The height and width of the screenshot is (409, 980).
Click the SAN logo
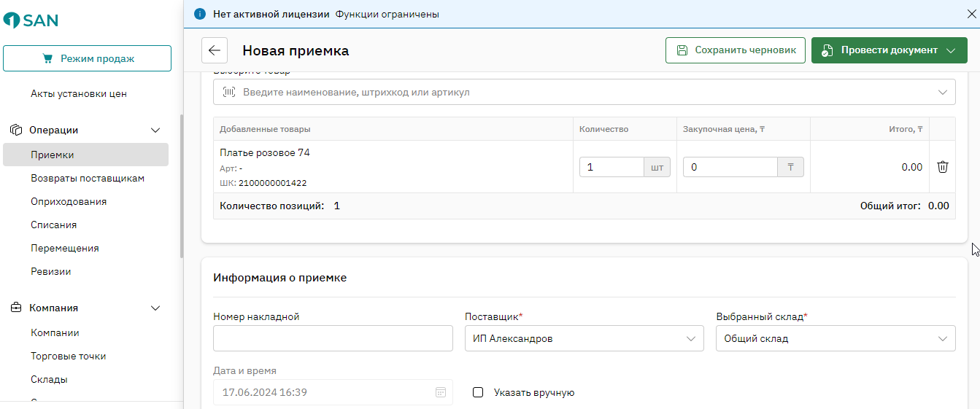click(31, 20)
